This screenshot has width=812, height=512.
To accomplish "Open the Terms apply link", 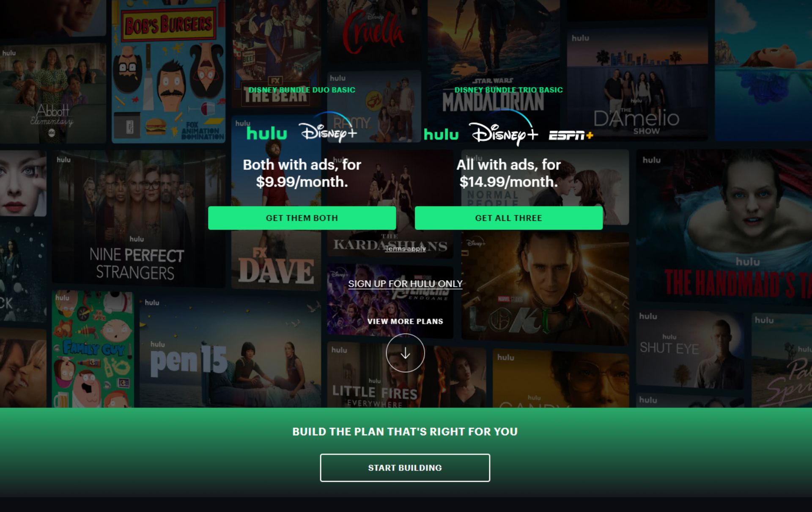I will tap(405, 248).
